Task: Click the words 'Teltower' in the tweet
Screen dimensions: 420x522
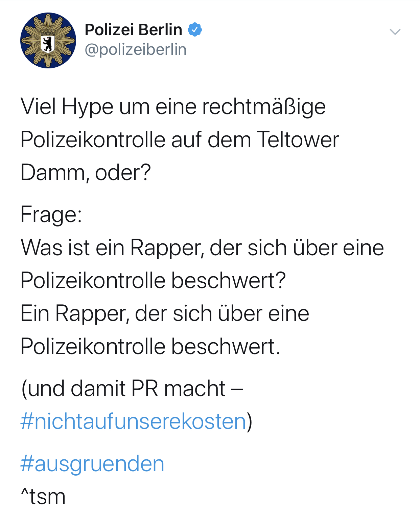Action: [298, 139]
